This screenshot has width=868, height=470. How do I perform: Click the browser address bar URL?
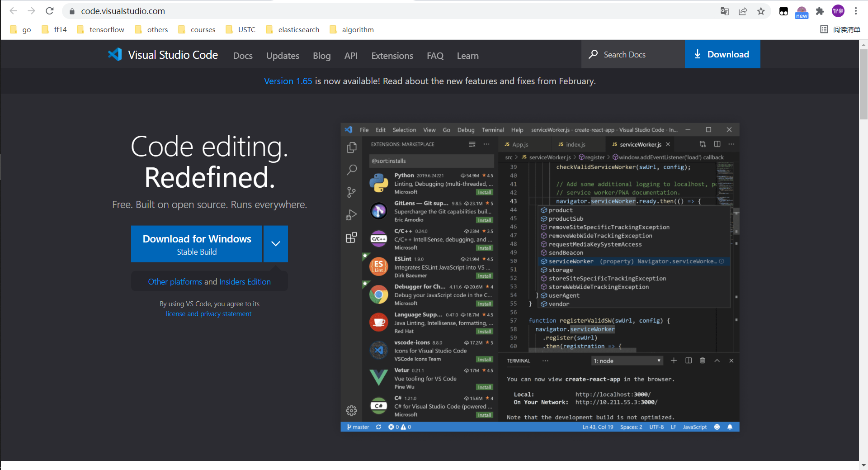click(123, 11)
